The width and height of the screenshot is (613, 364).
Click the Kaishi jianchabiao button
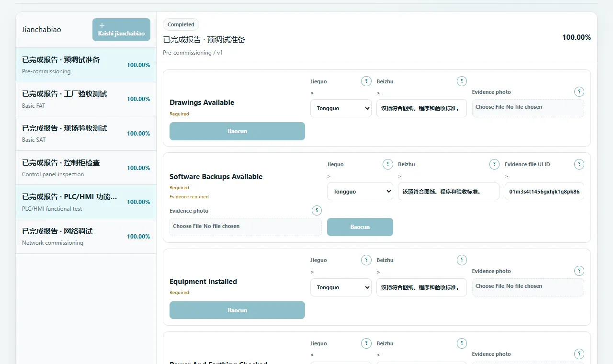pyautogui.click(x=121, y=30)
